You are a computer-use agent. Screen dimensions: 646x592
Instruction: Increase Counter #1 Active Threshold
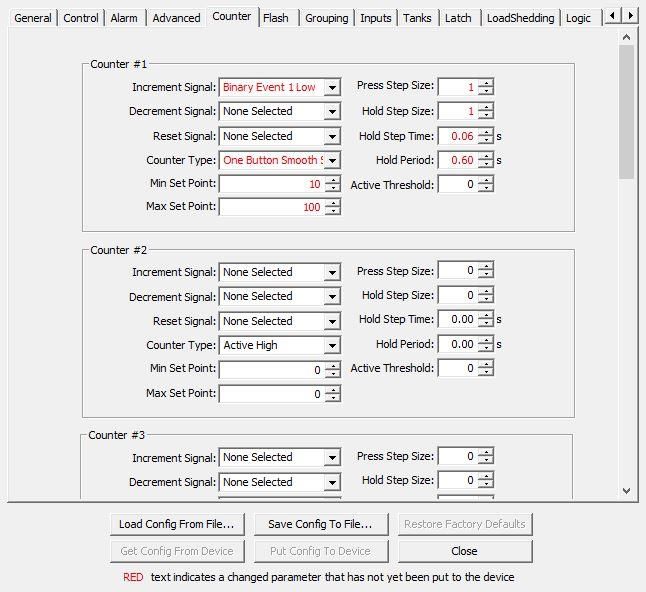click(486, 180)
